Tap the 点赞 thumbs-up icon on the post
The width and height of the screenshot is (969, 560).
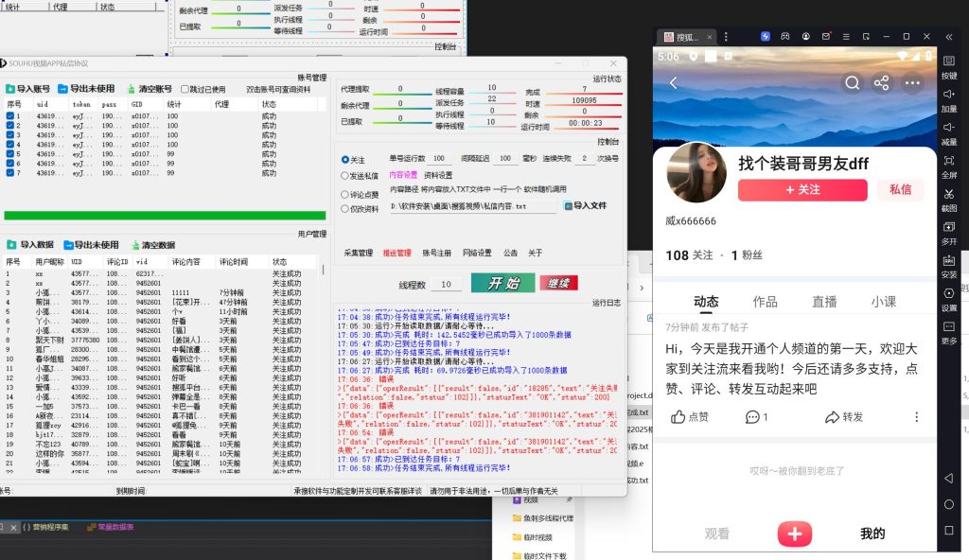point(678,417)
